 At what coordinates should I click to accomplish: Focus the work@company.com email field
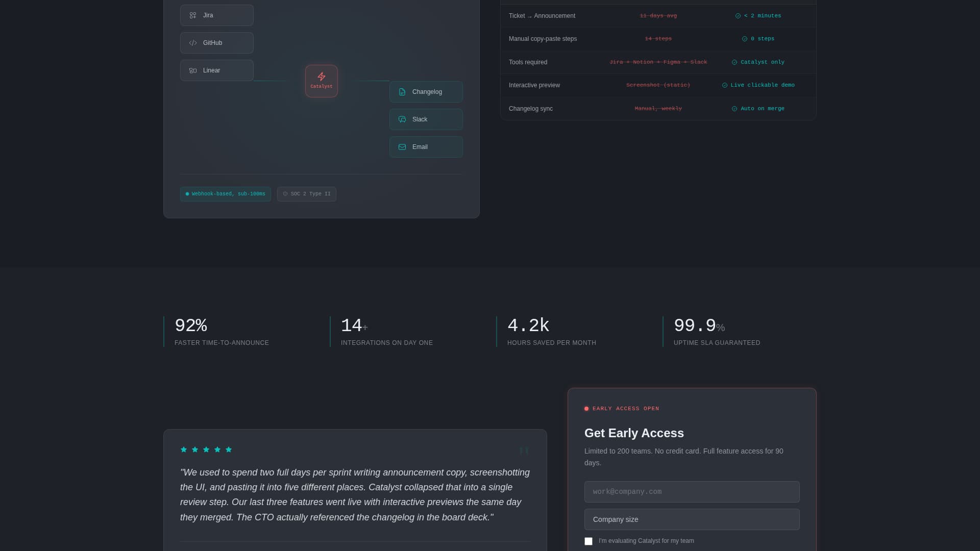coord(692,492)
